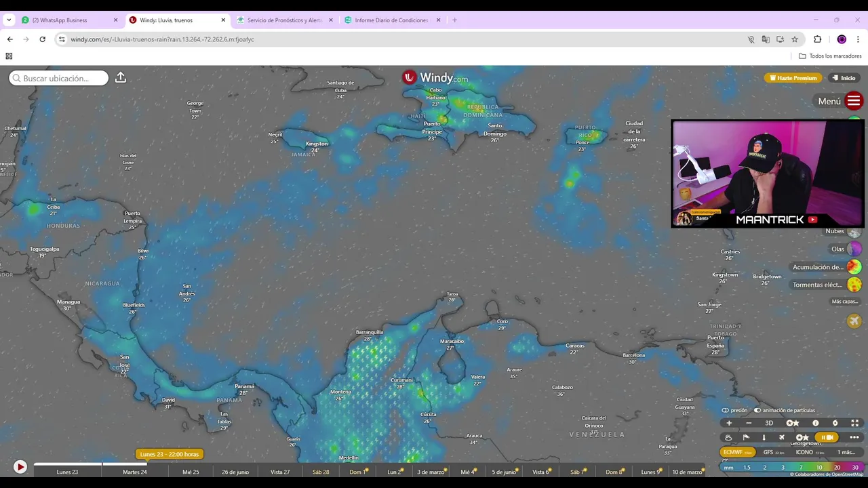Bookmark this page with the star icon
The width and height of the screenshot is (868, 488).
pyautogui.click(x=795, y=39)
